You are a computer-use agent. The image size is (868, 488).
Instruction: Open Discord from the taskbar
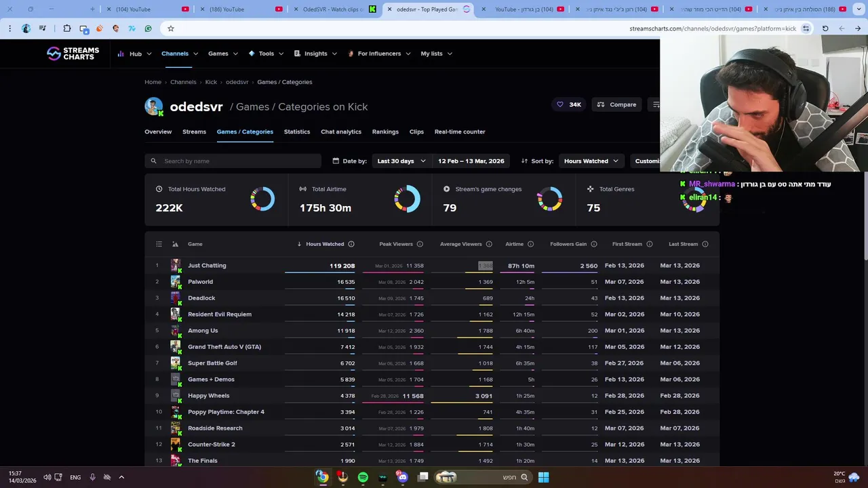click(x=403, y=477)
